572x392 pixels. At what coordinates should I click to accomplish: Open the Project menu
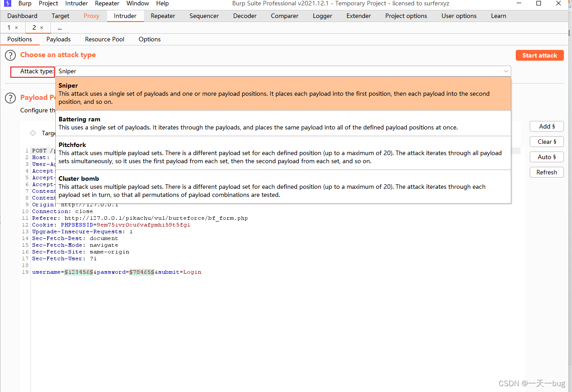tap(48, 4)
